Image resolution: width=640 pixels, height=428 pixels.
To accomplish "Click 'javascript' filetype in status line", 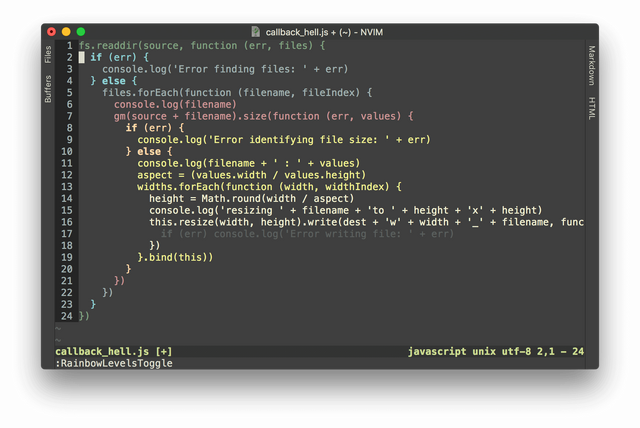I will tap(437, 352).
